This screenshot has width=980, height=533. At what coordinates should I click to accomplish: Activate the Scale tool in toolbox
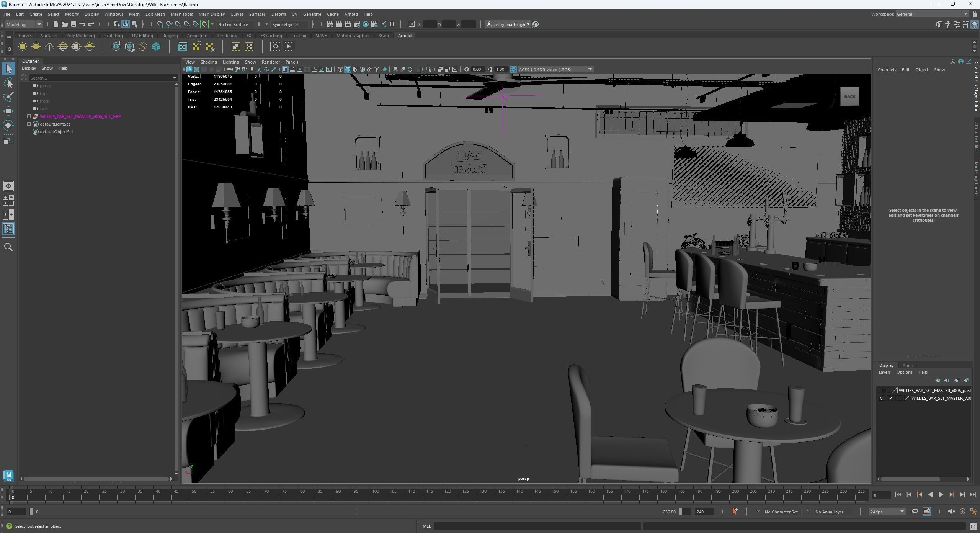(8, 139)
